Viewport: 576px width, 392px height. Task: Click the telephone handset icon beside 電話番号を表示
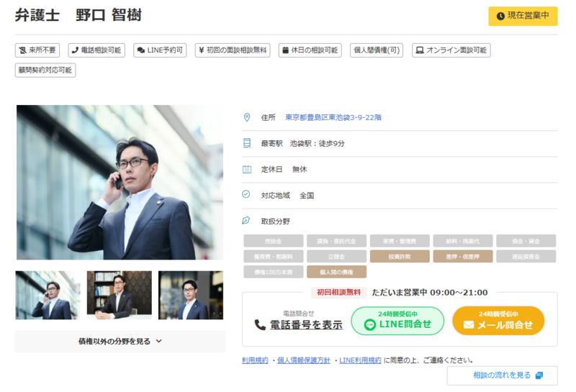click(260, 325)
